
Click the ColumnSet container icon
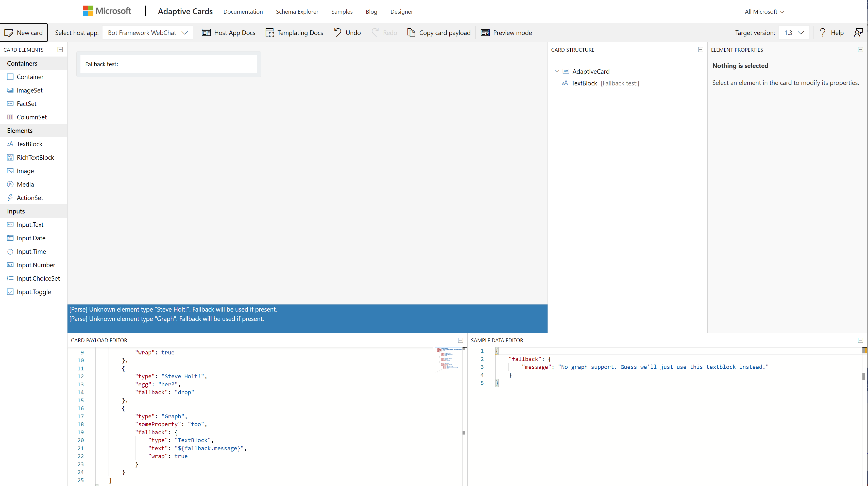pos(10,117)
